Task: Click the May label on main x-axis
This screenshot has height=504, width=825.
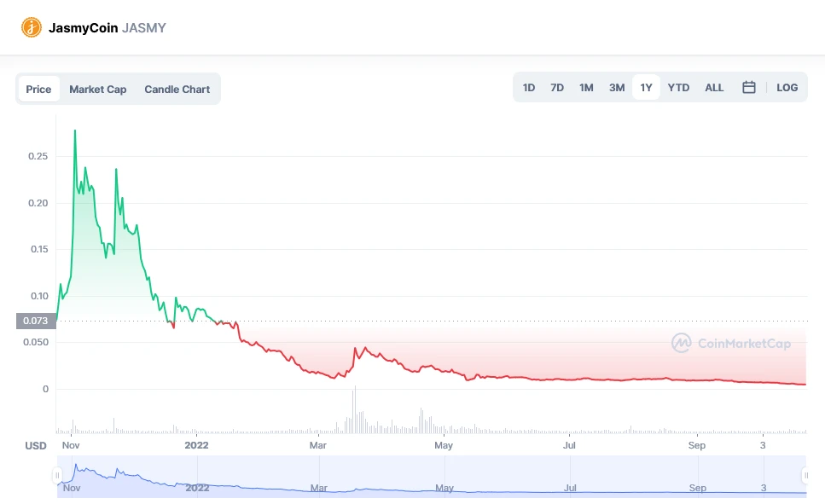Action: [444, 445]
